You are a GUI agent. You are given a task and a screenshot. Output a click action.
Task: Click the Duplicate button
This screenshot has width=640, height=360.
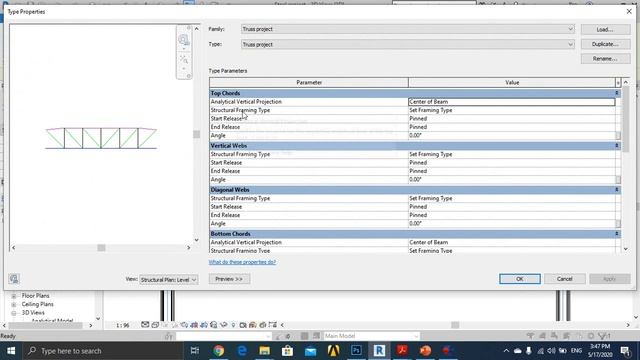click(x=605, y=44)
